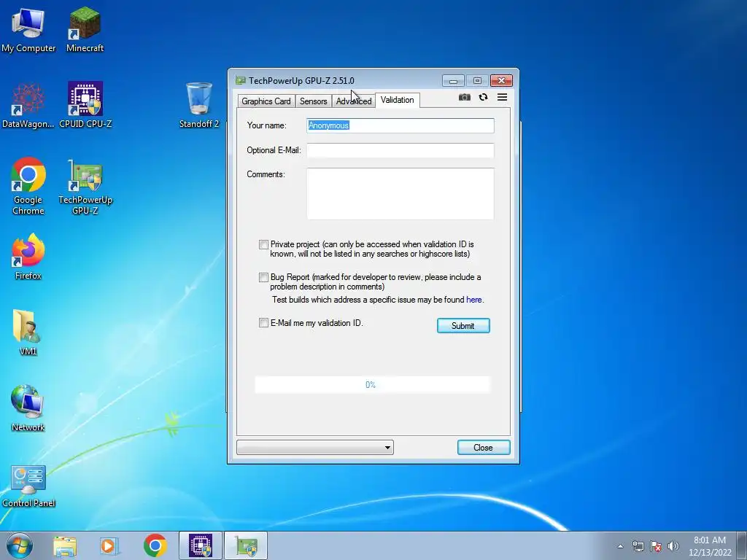Image resolution: width=747 pixels, height=560 pixels.
Task: Follow the 'here' test builds link
Action: (473, 300)
